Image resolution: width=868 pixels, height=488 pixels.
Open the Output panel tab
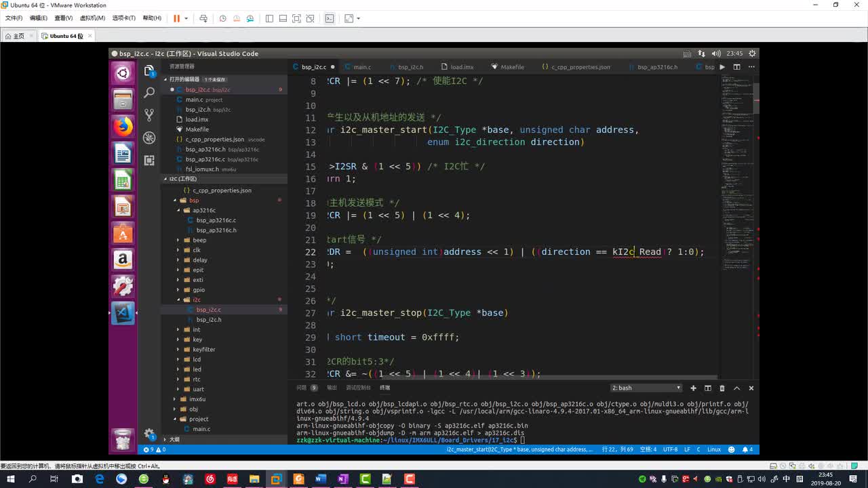[x=332, y=388]
